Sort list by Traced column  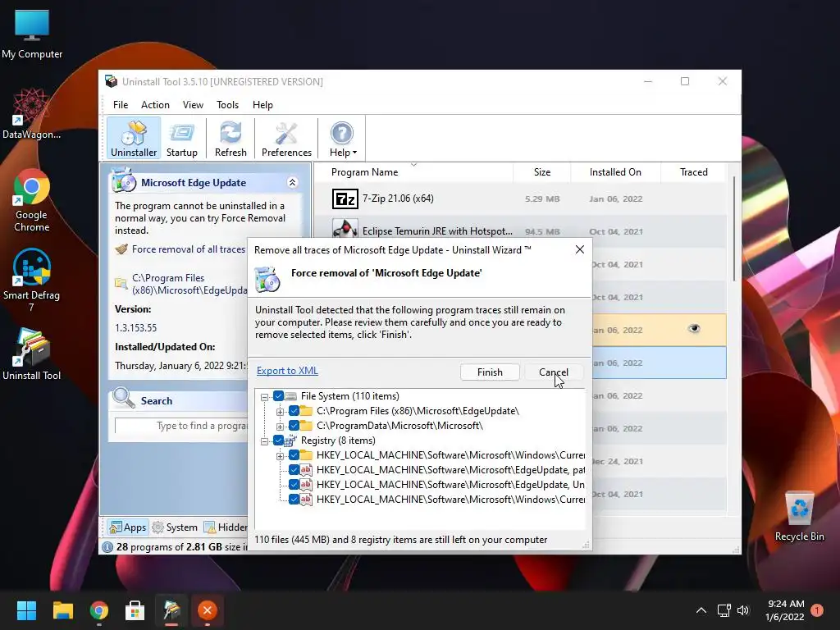pyautogui.click(x=694, y=172)
